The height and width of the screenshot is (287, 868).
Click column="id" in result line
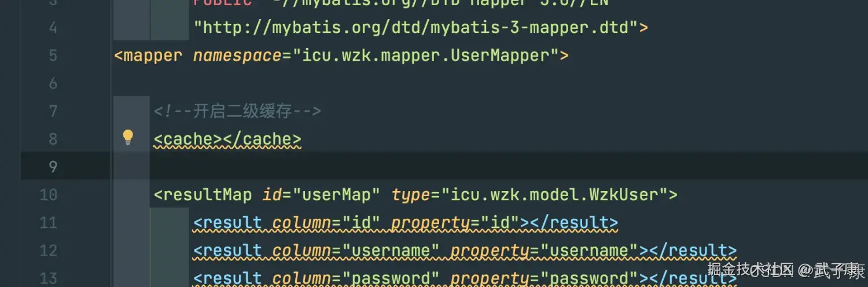326,223
